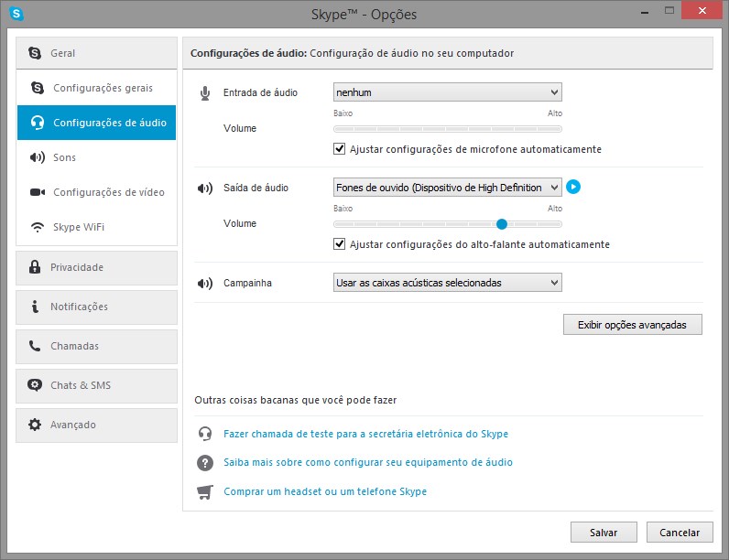729x560 pixels.
Task: Select Sons in sidebar
Action: point(97,157)
